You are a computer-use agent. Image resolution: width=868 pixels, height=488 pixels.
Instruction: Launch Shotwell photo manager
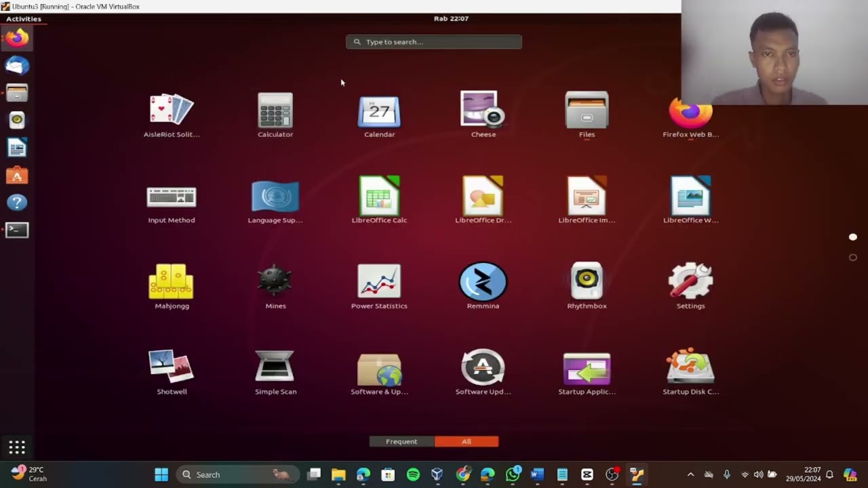tap(172, 373)
